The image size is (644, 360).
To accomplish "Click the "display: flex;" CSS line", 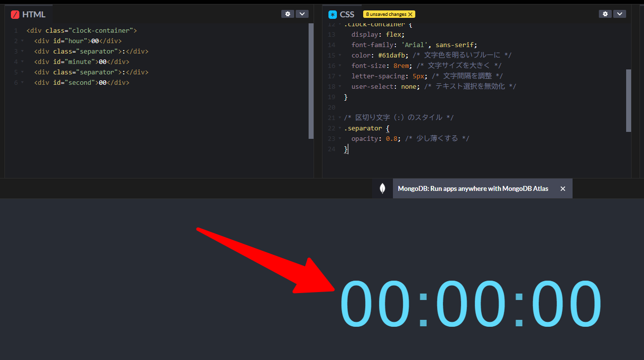I will click(378, 34).
